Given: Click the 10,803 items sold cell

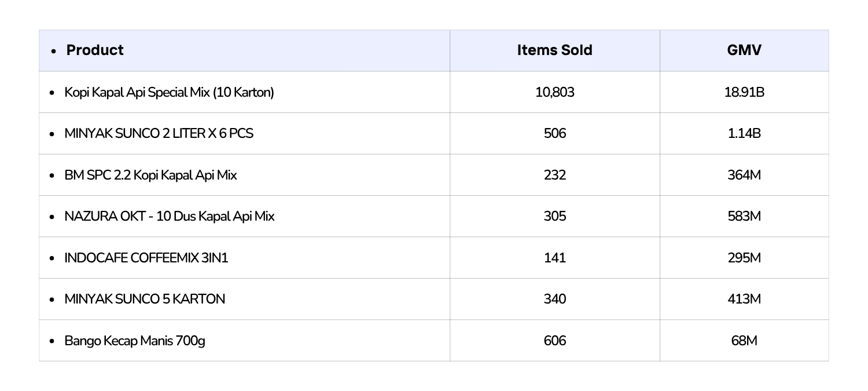Looking at the screenshot, I should 554,92.
